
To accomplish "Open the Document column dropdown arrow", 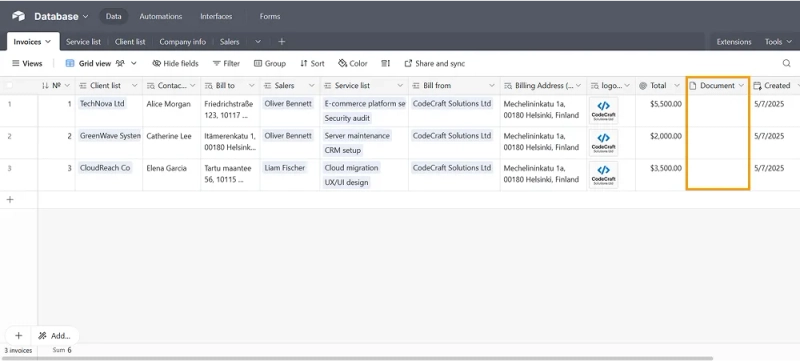I will coord(741,86).
